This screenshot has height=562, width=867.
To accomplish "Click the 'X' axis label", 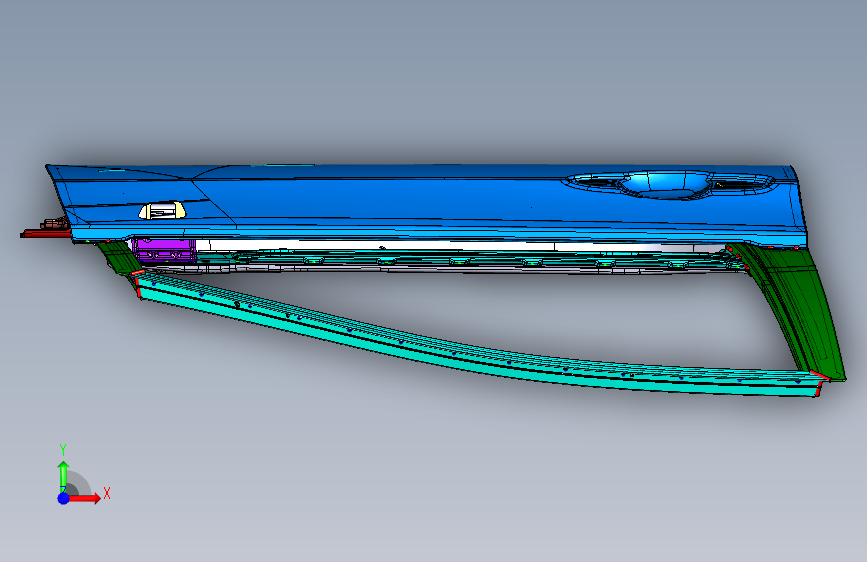I will pos(107,493).
